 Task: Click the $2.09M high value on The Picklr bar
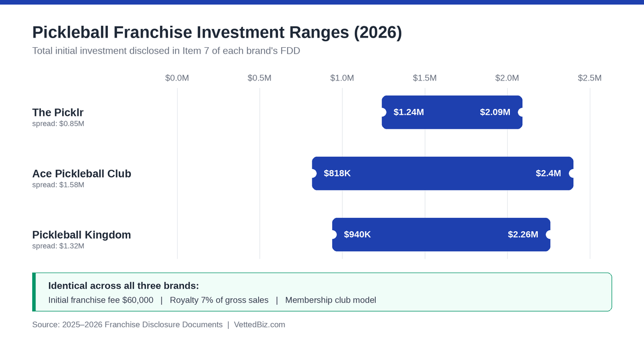pos(495,112)
